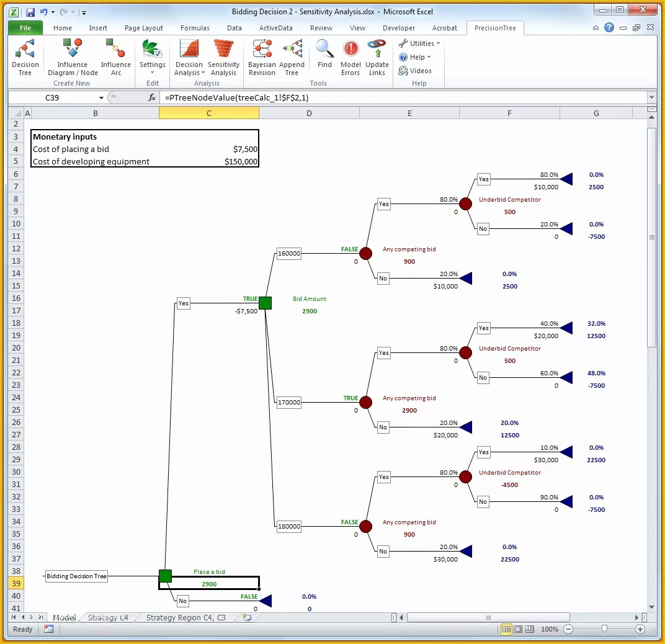Save the workbook from quick access toolbar
This screenshot has height=644, width=665.
(x=30, y=12)
